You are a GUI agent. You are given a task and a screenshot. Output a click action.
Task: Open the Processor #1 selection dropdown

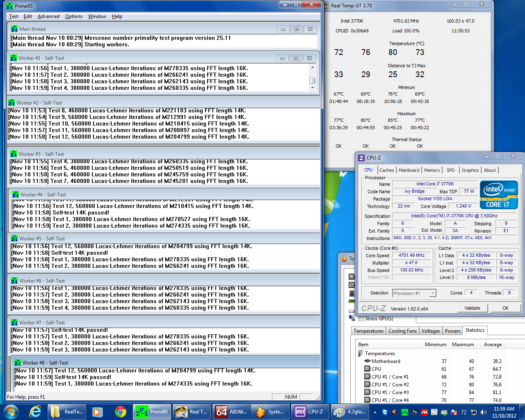click(x=414, y=293)
